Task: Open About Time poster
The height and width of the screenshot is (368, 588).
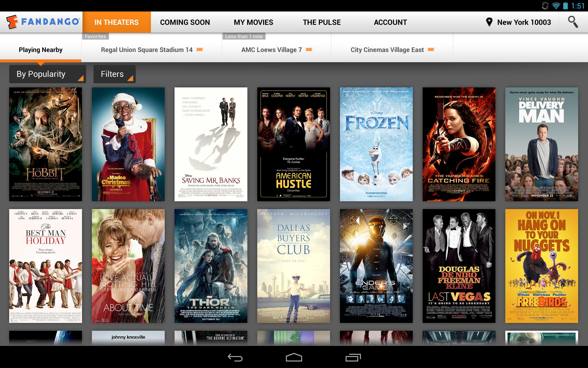Action: (x=128, y=266)
